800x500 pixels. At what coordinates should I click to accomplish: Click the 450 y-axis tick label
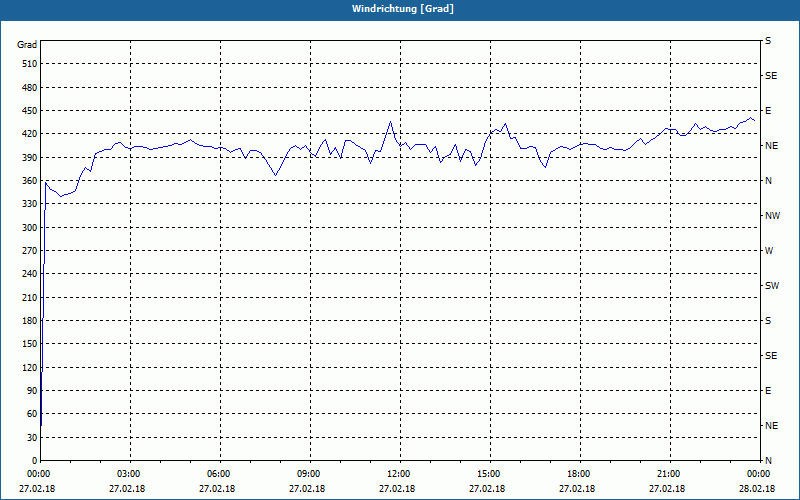pos(29,111)
